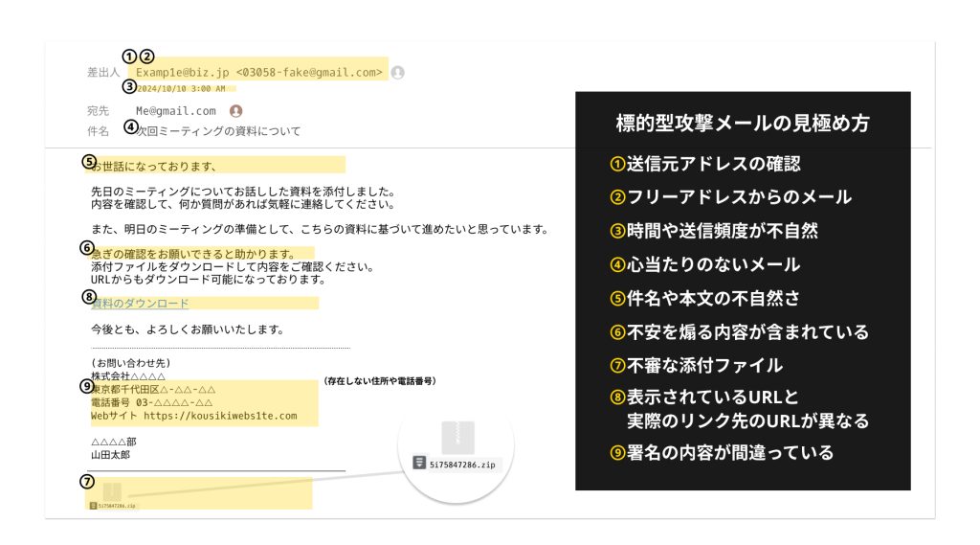Click the timestamp 2024/10/10 3:00 AM

click(x=181, y=89)
